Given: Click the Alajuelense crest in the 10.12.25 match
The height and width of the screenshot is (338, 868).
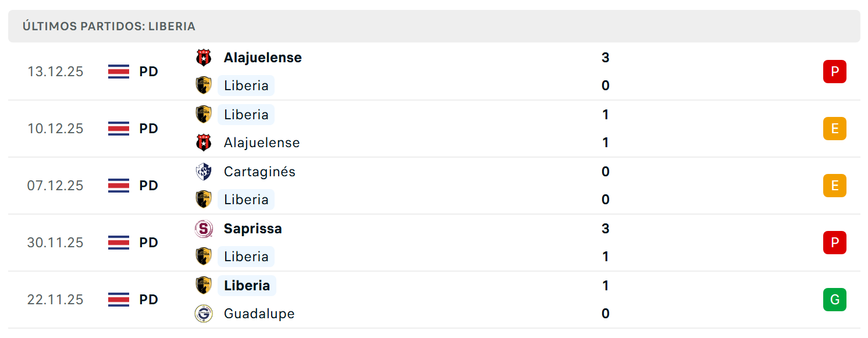Looking at the screenshot, I should click(204, 143).
